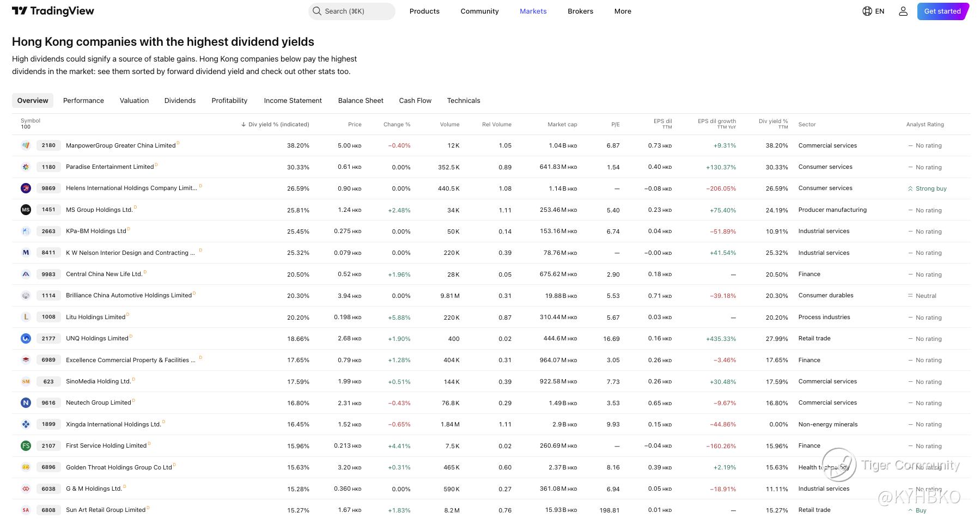
Task: Click the UNQ Holdings logo
Action: [26, 338]
